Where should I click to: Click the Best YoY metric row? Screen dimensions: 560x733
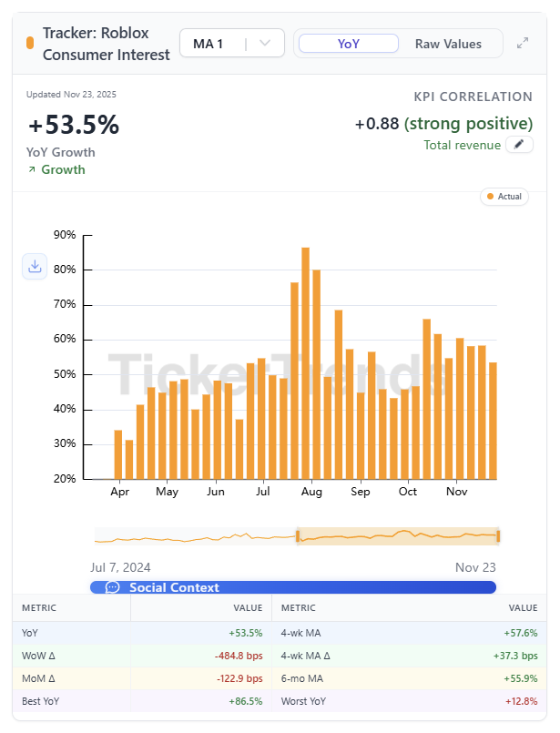point(141,701)
